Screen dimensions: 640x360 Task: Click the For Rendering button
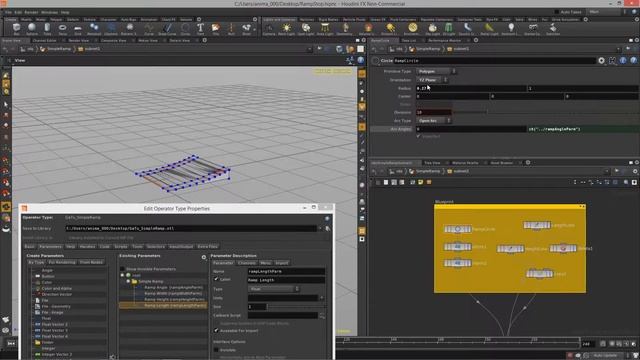[x=62, y=262]
